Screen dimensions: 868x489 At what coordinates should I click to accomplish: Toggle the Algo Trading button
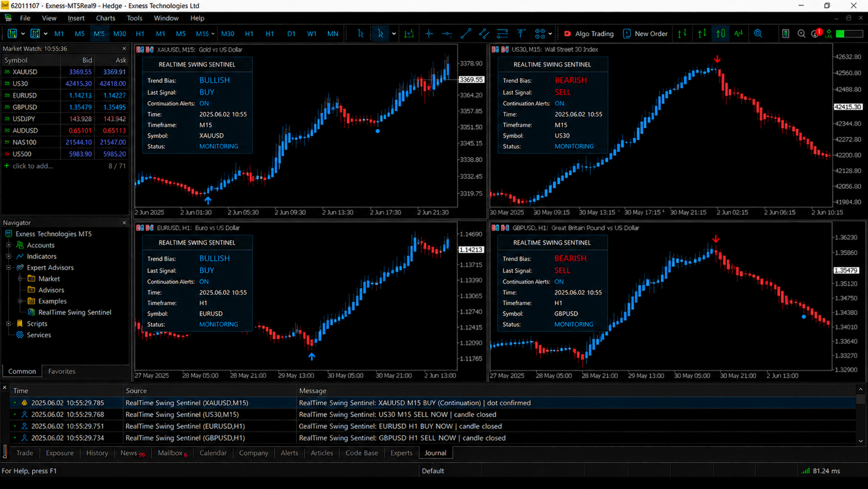589,34
